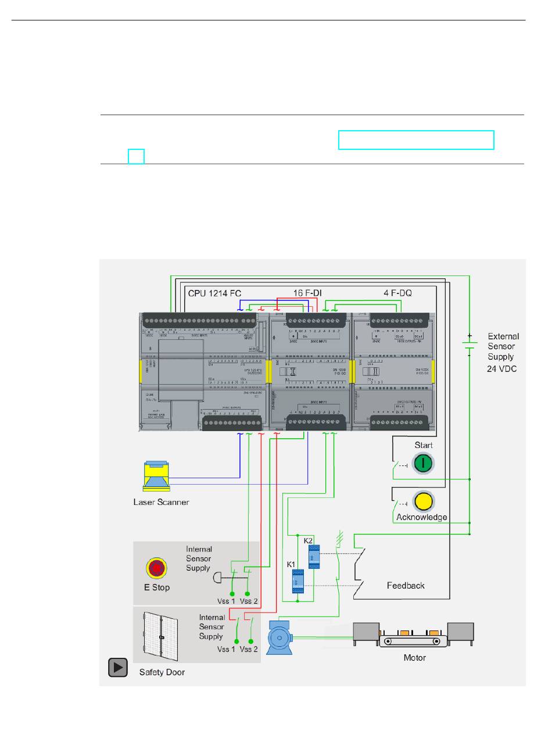Click the "4 F-DQ" module label
Screen dimensions: 552x756
pyautogui.click(x=397, y=293)
